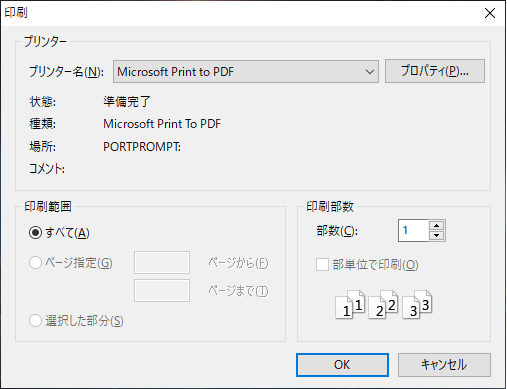Close the 印刷 dialog with X

[x=490, y=13]
